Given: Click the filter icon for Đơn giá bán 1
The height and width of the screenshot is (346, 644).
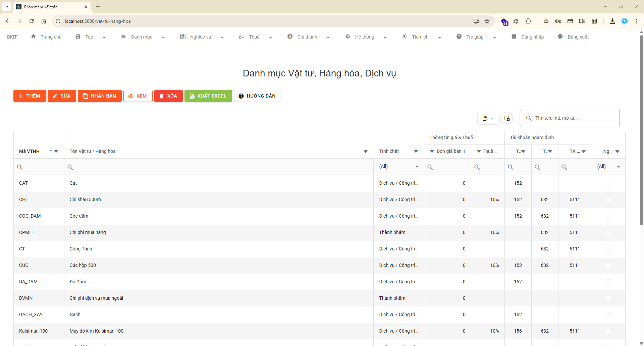Looking at the screenshot, I should point(432,151).
